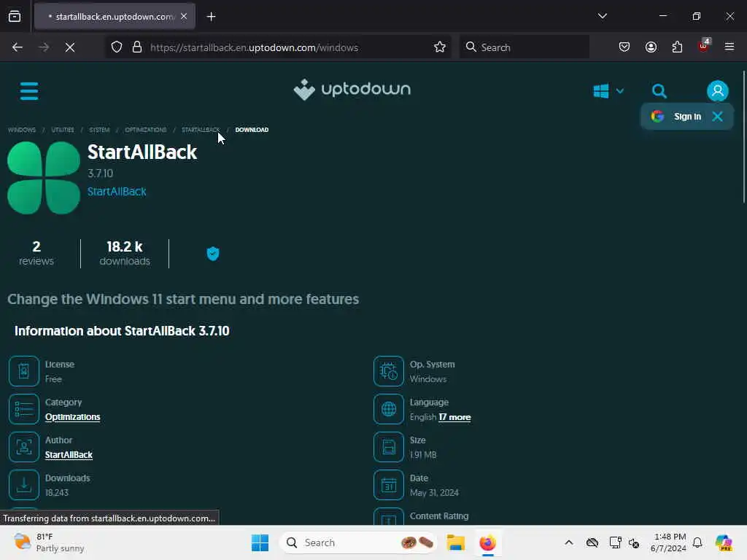747x560 pixels.
Task: Open the StartAllBack developer link under version
Action: (x=117, y=192)
